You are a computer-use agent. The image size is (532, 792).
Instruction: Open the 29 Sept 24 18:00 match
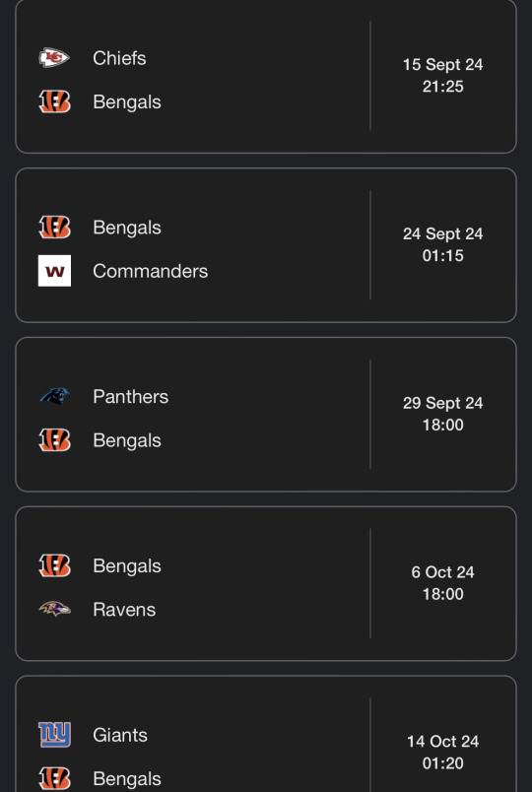click(266, 414)
